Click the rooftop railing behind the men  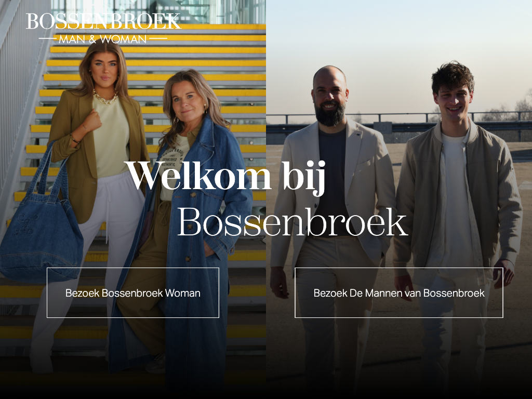pyautogui.click(x=399, y=117)
